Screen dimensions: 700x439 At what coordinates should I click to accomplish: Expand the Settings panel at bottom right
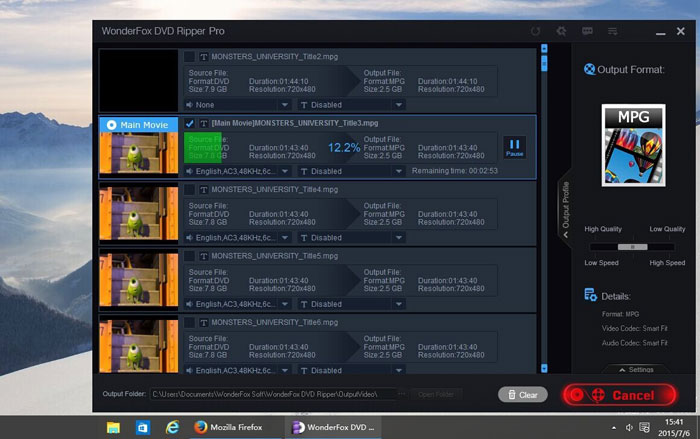pyautogui.click(x=636, y=369)
